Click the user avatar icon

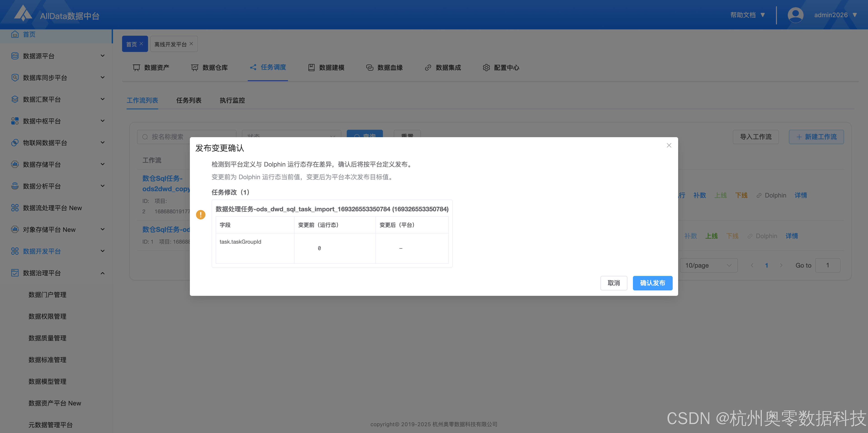(x=795, y=15)
